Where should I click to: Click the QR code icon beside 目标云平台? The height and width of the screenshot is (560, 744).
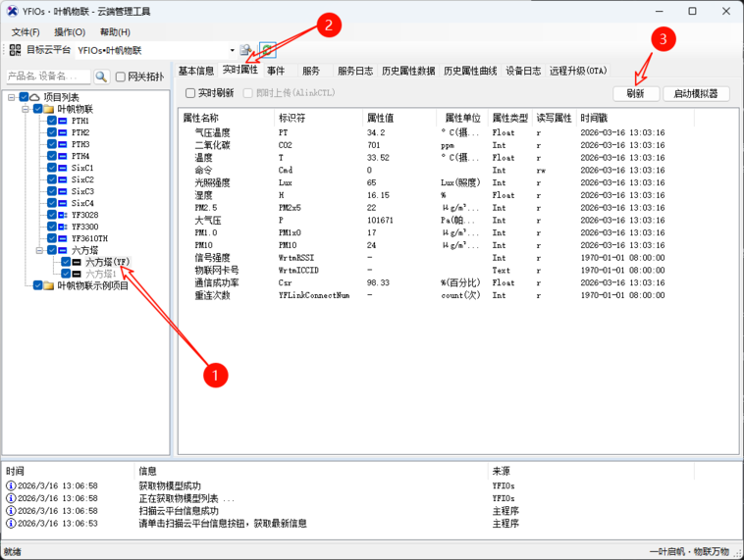pyautogui.click(x=15, y=50)
